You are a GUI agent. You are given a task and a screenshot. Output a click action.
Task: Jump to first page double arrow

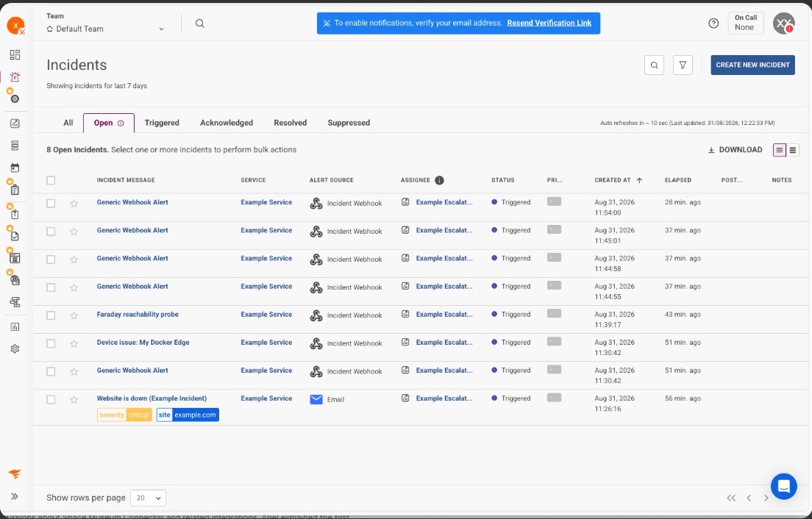tap(731, 498)
